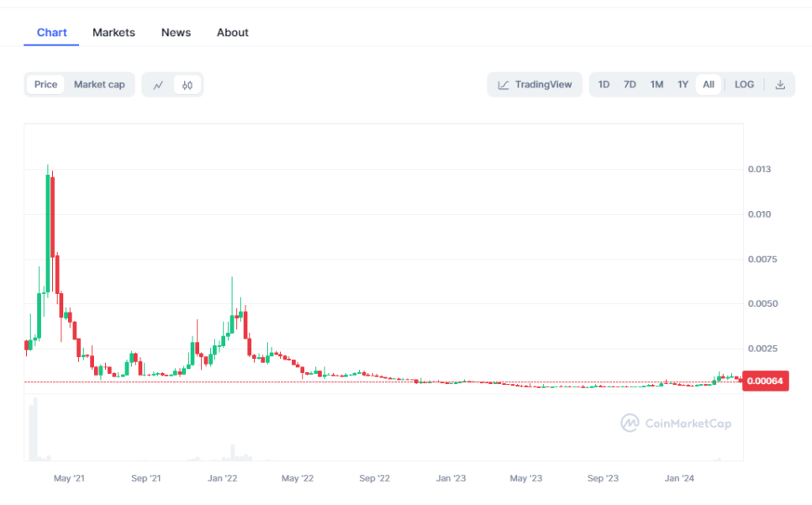812x505 pixels.
Task: Go to the News tab
Action: click(176, 33)
